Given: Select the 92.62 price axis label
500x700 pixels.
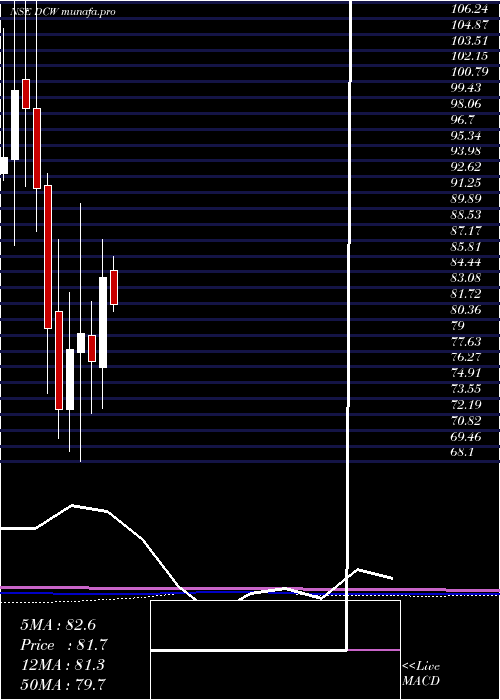Looking at the screenshot, I should (x=467, y=167).
